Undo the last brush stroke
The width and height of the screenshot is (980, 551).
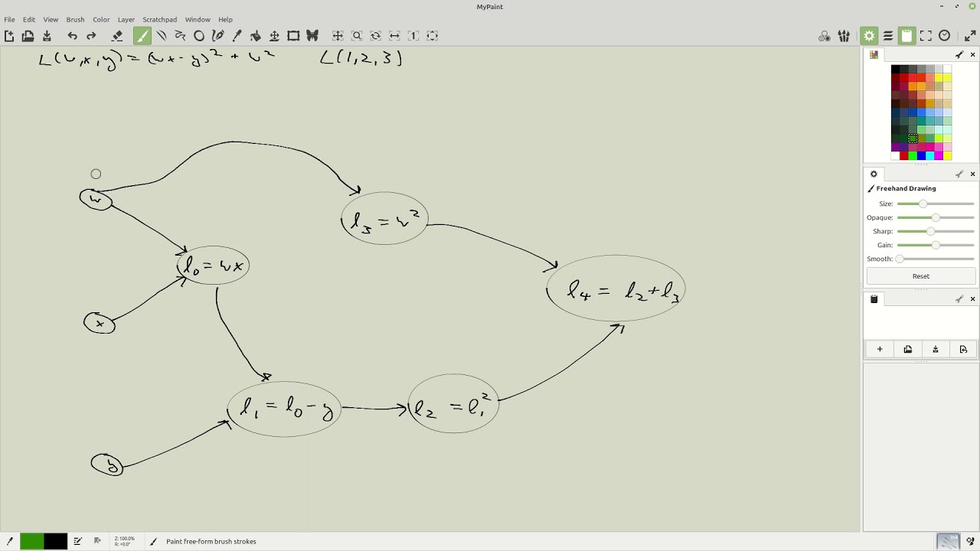(x=72, y=36)
